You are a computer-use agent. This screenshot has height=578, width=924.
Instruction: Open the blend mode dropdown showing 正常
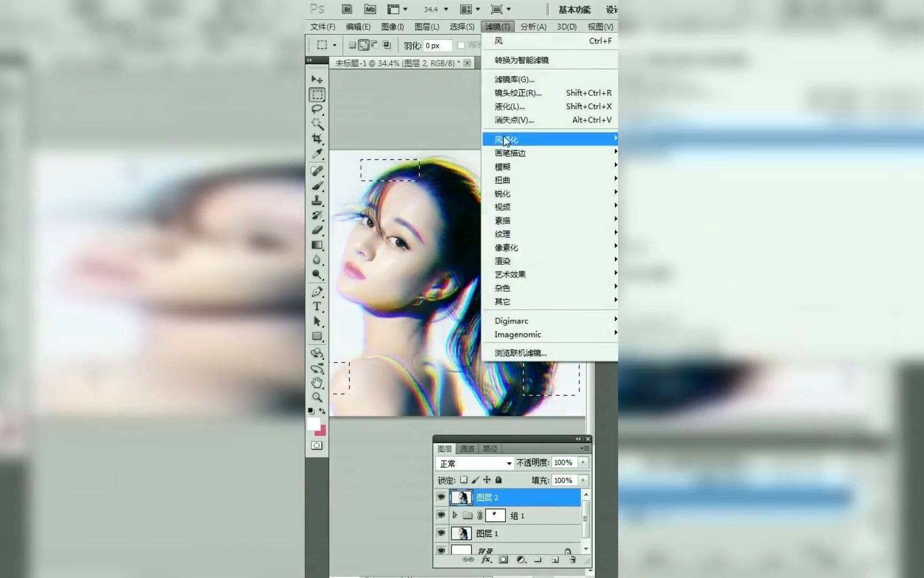(x=473, y=463)
